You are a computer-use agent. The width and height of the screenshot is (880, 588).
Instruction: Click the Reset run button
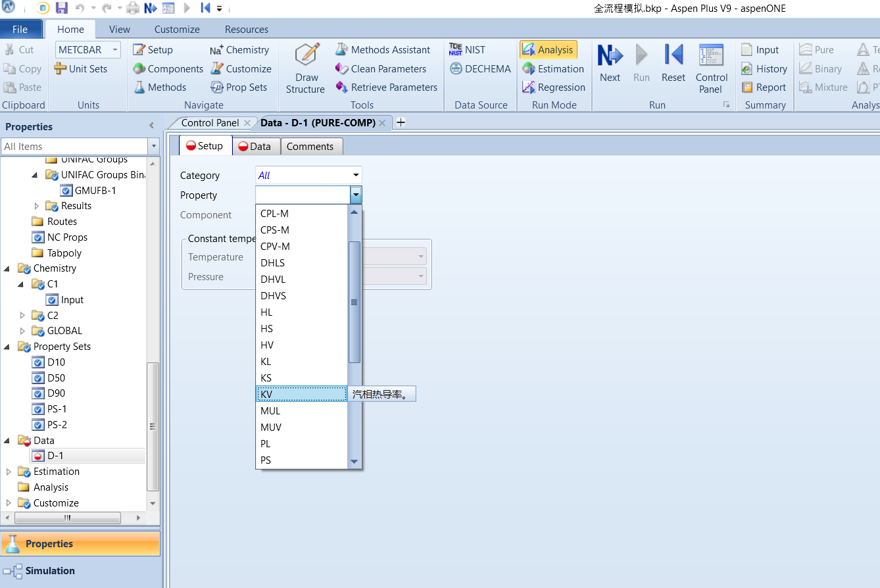[x=673, y=63]
